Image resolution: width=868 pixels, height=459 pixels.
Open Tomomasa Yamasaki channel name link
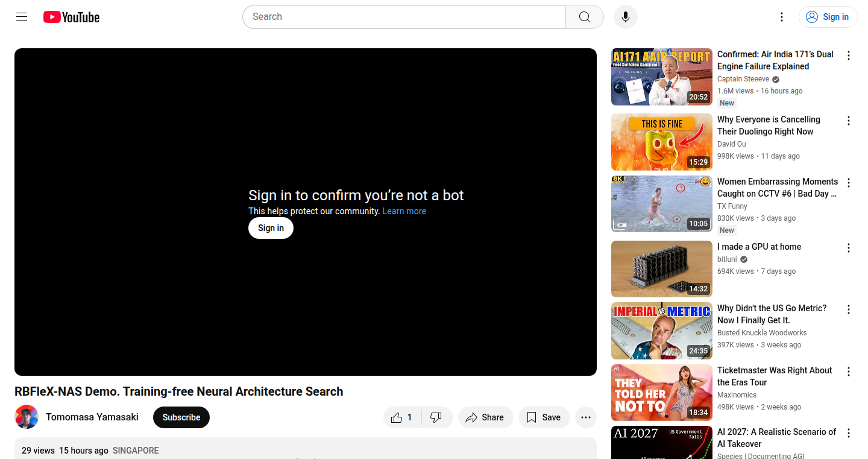(x=92, y=417)
